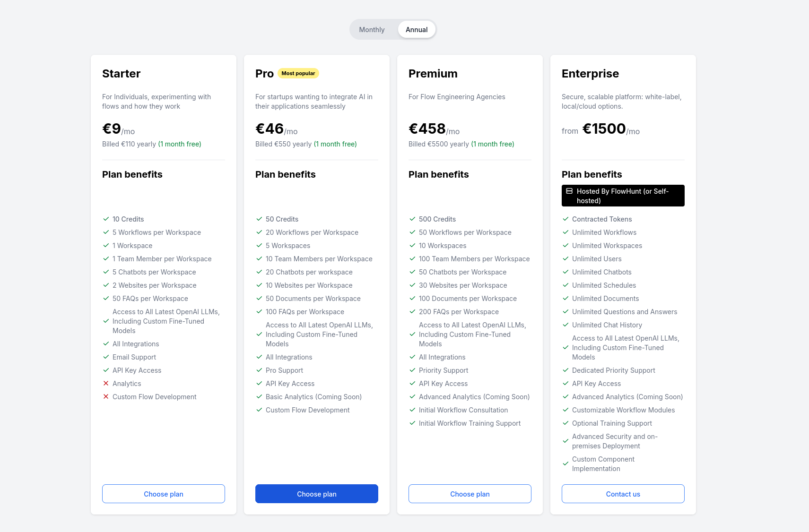Click the checkmark beside Dedicated Priority Support
This screenshot has height=532, width=809.
(x=565, y=370)
